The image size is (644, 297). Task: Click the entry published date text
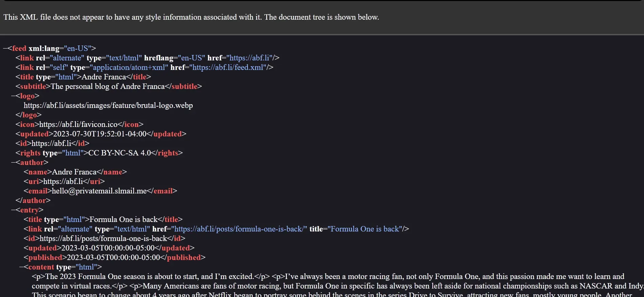coord(113,258)
